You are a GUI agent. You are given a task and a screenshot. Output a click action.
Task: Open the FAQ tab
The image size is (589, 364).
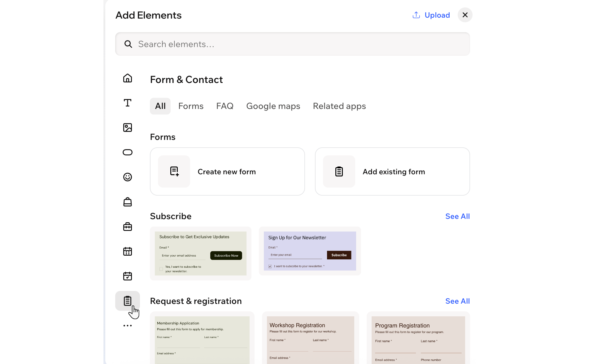tap(225, 106)
